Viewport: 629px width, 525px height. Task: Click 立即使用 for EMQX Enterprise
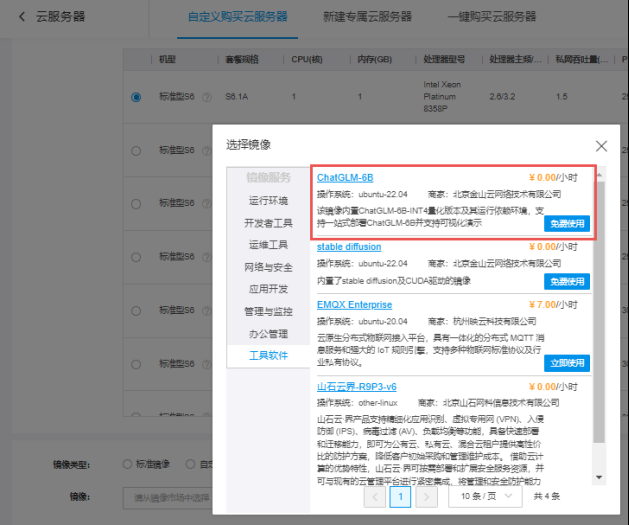(567, 364)
